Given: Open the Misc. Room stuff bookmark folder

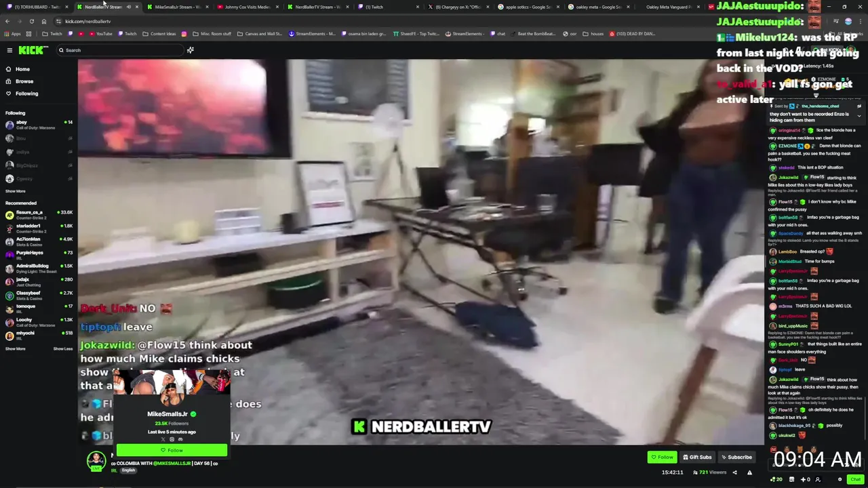Looking at the screenshot, I should (x=211, y=34).
